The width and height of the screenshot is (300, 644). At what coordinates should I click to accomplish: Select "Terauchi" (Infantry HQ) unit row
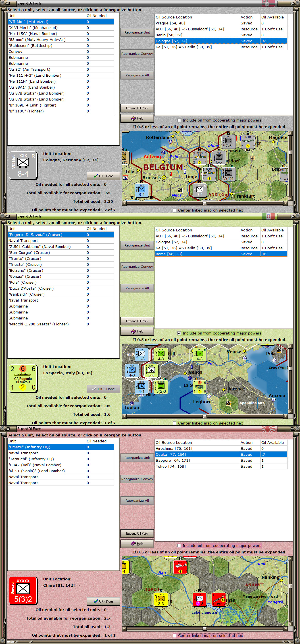(x=61, y=459)
